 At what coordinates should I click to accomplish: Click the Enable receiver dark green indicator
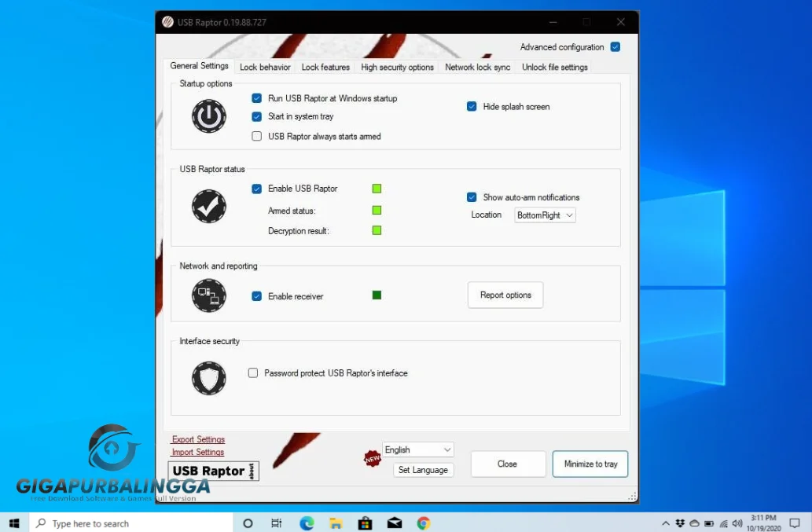pyautogui.click(x=377, y=295)
